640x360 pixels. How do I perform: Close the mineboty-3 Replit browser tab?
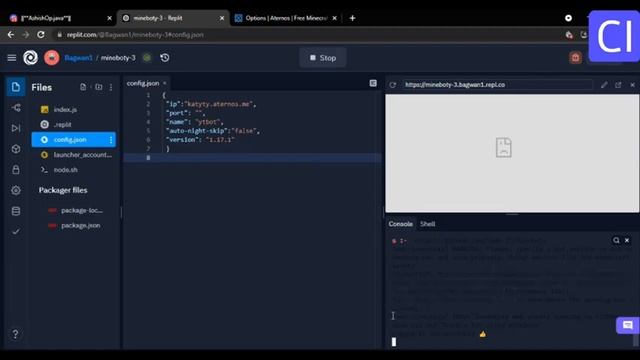222,18
